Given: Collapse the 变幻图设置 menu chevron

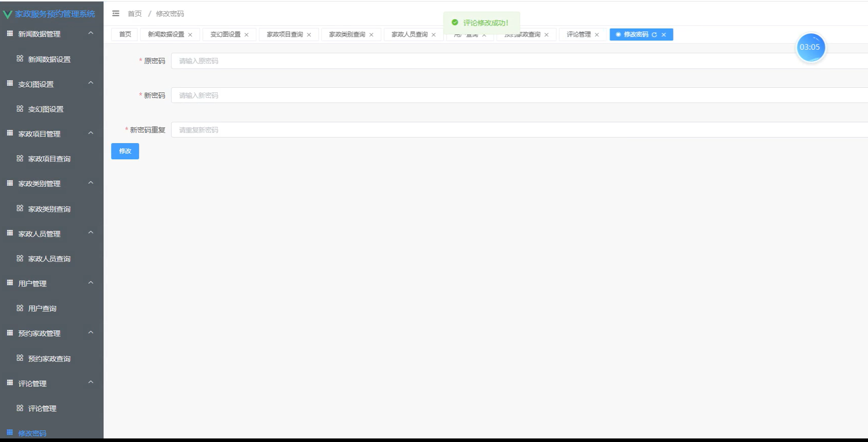Looking at the screenshot, I should (91, 83).
